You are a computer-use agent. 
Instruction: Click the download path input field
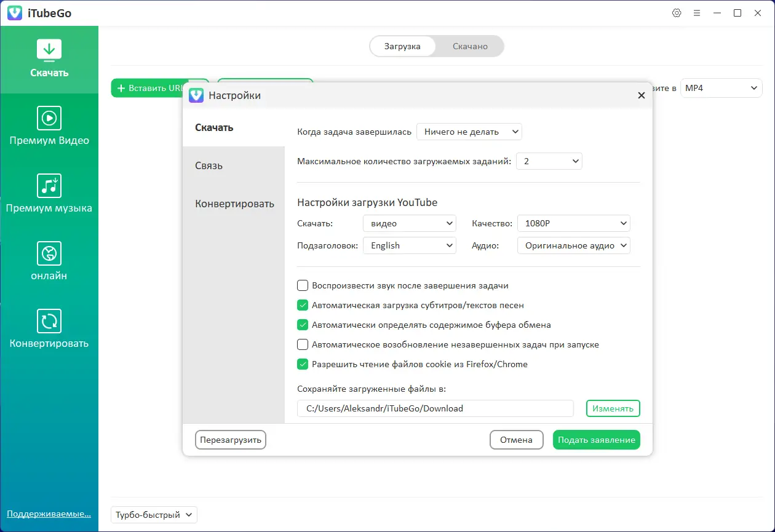pyautogui.click(x=435, y=408)
